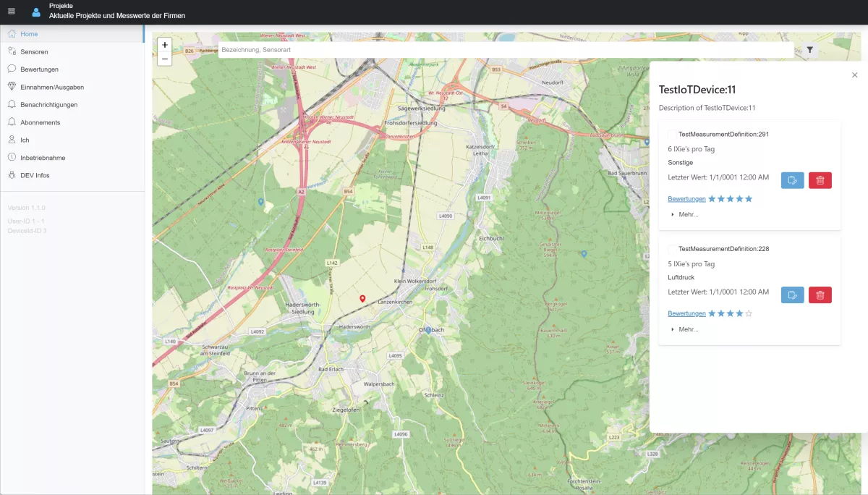The image size is (868, 495).
Task: Tick the TestMeasurementDefinition:291 checkbox
Action: 672,135
